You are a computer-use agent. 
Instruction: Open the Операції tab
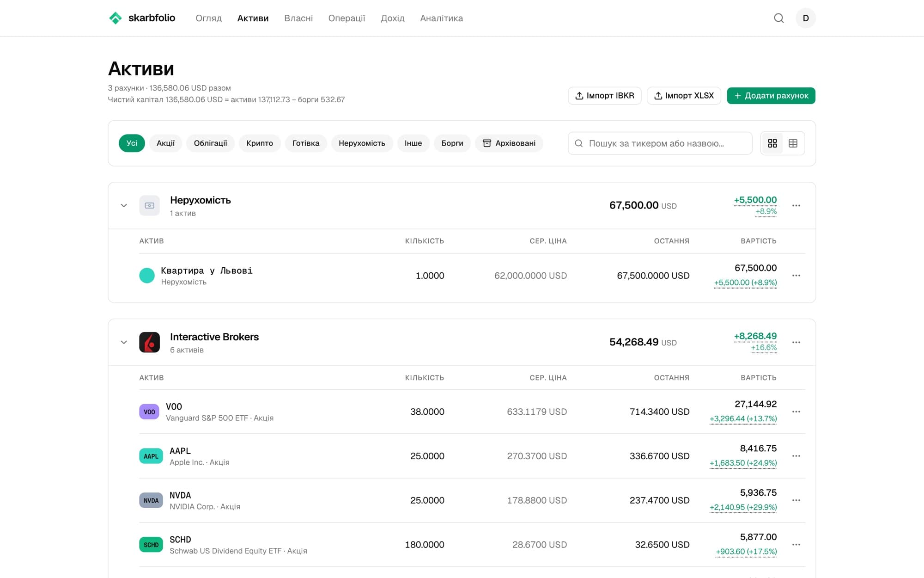(x=346, y=18)
